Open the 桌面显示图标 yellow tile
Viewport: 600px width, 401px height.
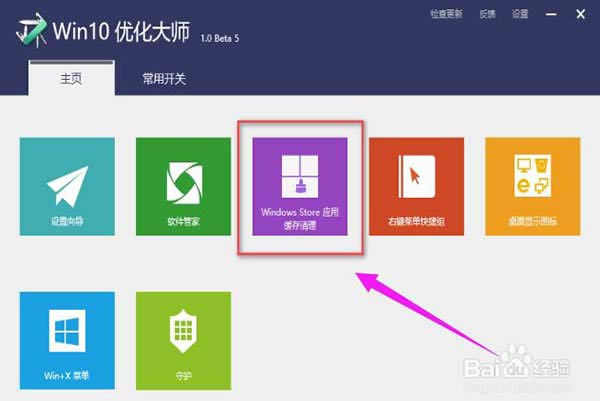tap(533, 186)
